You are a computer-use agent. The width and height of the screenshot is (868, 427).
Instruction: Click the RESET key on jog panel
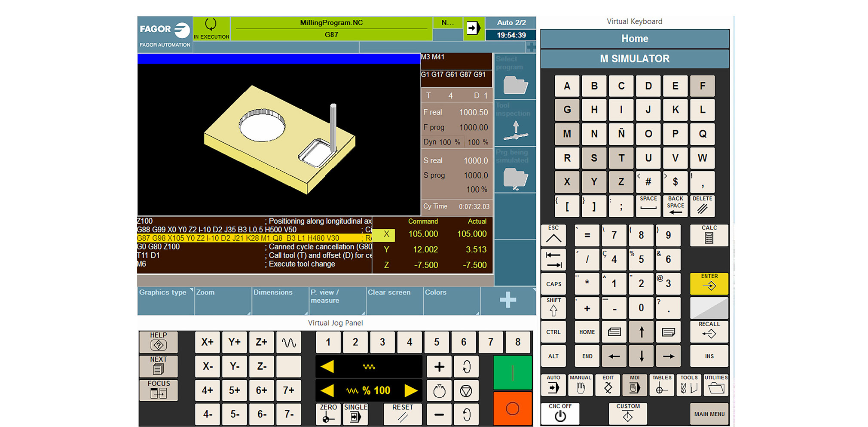pos(402,414)
